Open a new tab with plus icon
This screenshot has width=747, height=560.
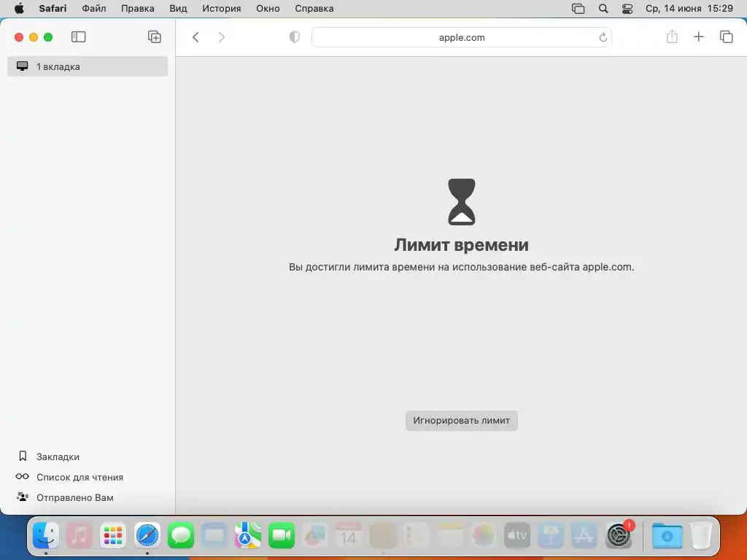tap(698, 36)
